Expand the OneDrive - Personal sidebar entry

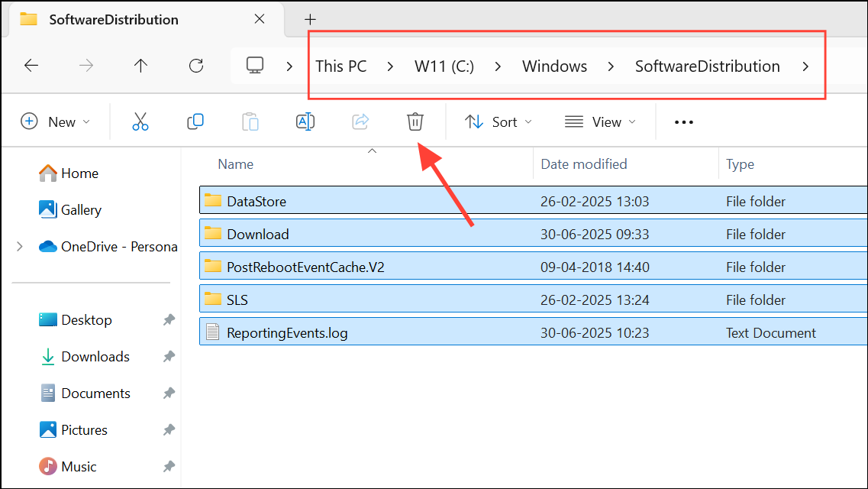pyautogui.click(x=19, y=246)
